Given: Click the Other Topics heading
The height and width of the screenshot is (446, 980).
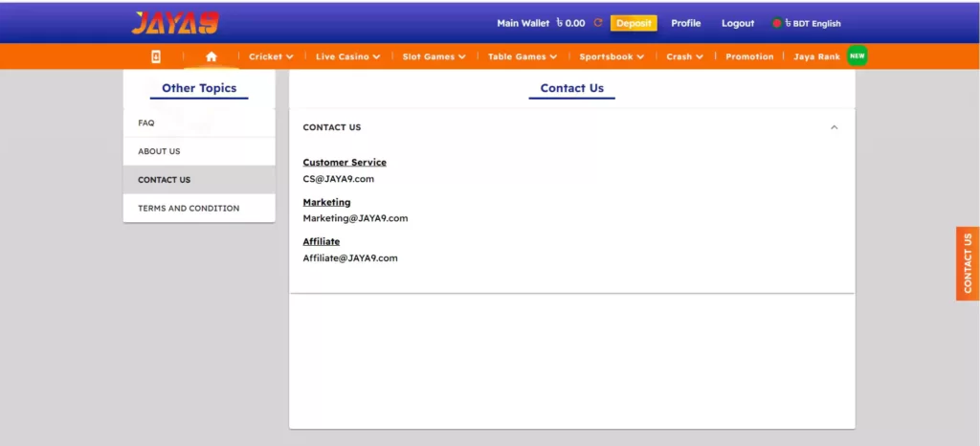Looking at the screenshot, I should 199,88.
